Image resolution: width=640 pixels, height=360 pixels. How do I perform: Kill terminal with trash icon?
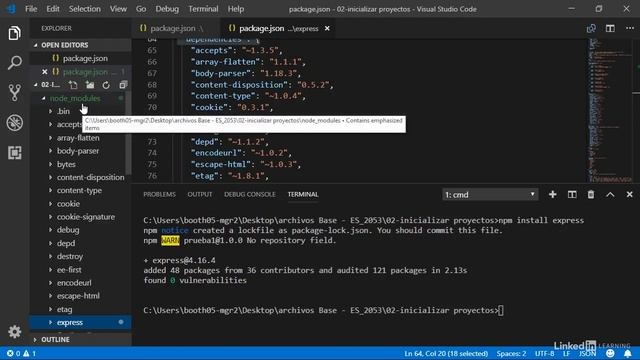coord(591,195)
